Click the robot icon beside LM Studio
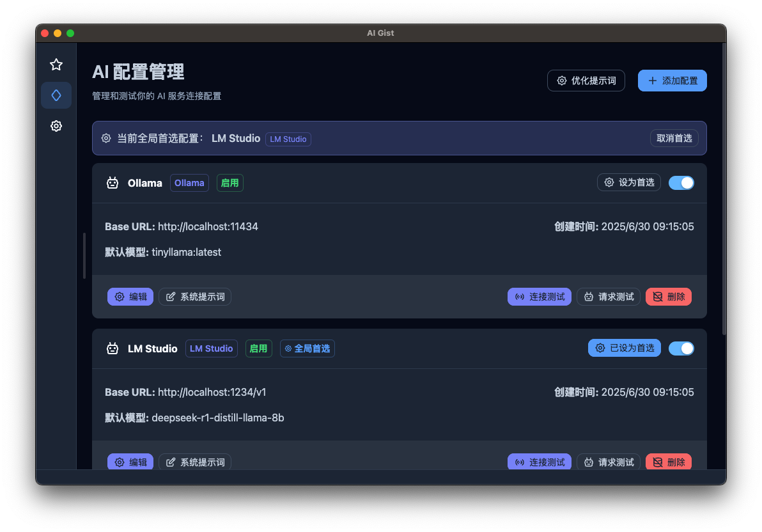The height and width of the screenshot is (532, 762). point(112,348)
